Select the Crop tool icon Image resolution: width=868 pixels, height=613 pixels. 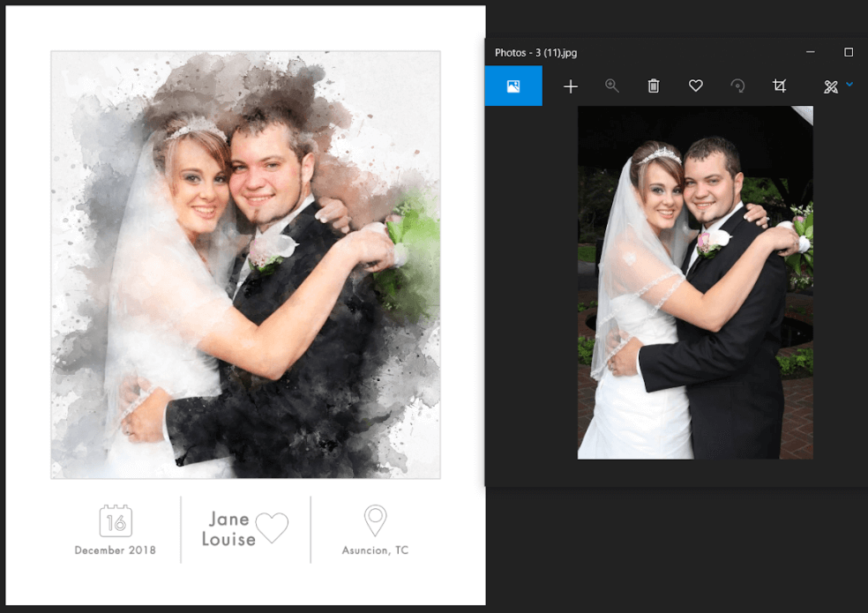(780, 86)
